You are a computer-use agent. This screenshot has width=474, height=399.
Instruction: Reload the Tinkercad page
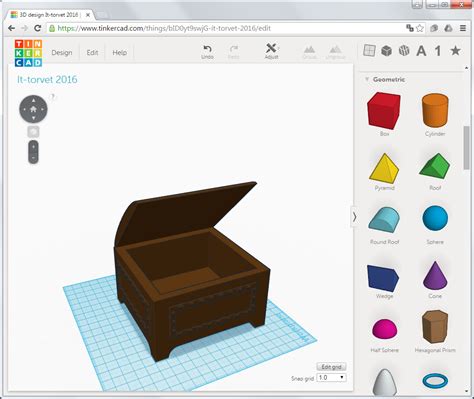(x=38, y=28)
